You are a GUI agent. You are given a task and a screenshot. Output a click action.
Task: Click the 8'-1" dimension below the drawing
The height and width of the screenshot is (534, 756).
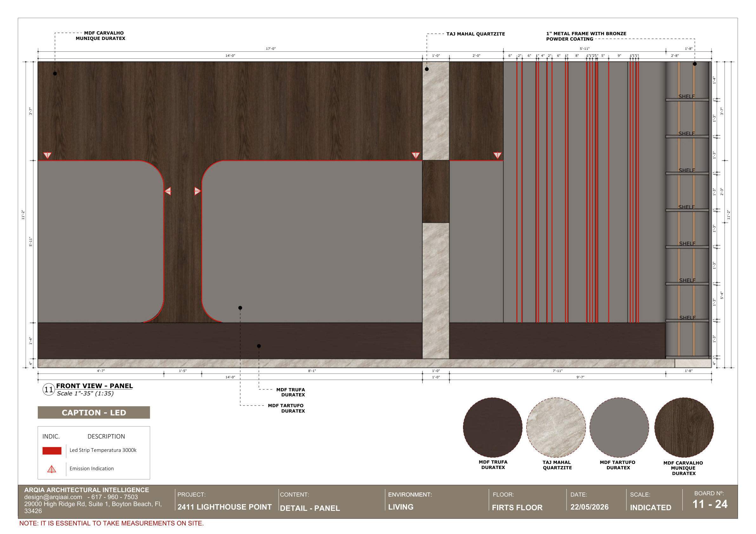[312, 371]
